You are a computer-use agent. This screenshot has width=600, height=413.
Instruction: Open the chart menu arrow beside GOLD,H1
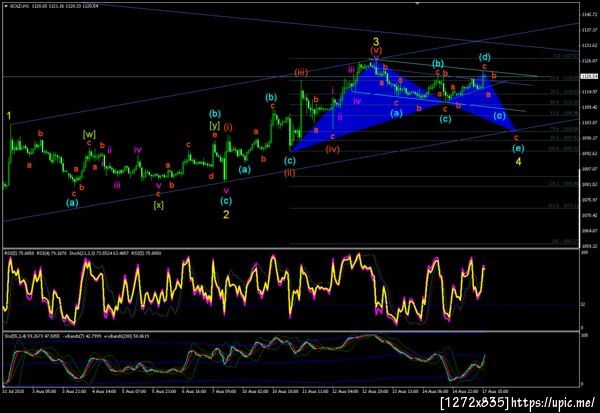pos(5,6)
